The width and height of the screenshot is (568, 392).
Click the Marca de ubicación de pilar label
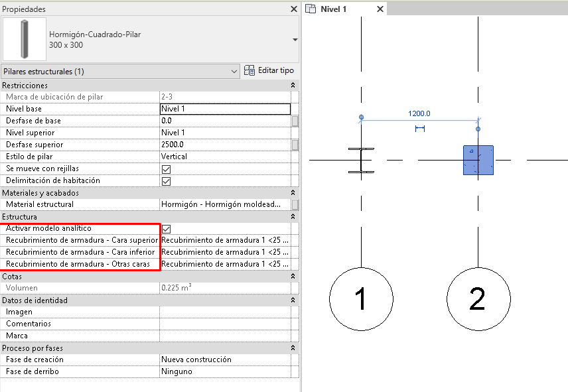point(54,97)
